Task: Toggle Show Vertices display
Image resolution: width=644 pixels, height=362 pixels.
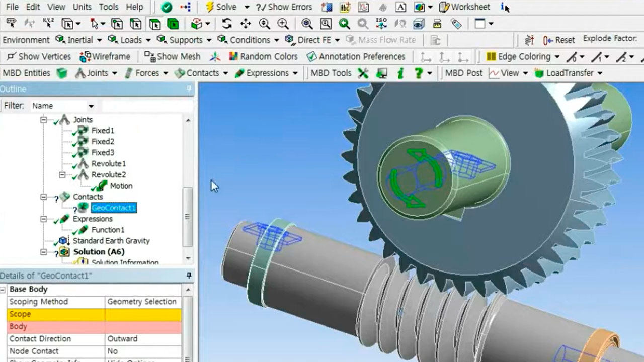Action: point(38,57)
